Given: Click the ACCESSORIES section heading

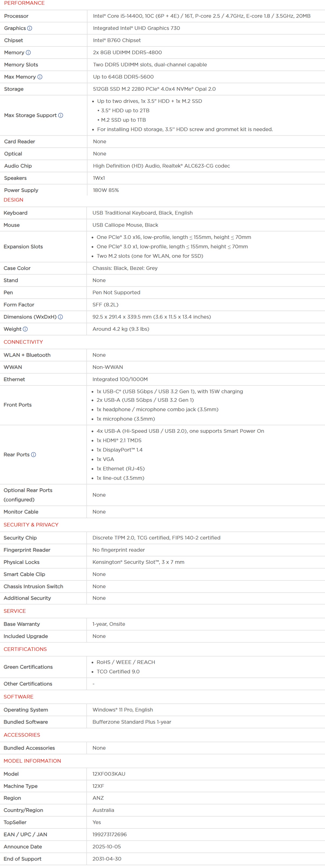Looking at the screenshot, I should (x=22, y=735).
